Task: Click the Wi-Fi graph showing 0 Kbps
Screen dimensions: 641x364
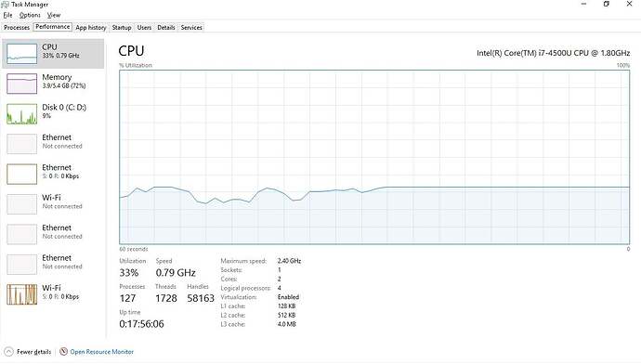Action: point(21,294)
